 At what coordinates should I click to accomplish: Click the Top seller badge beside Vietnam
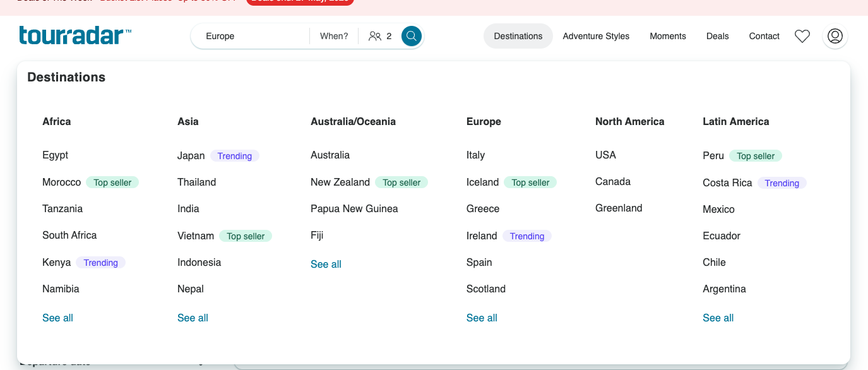(246, 236)
